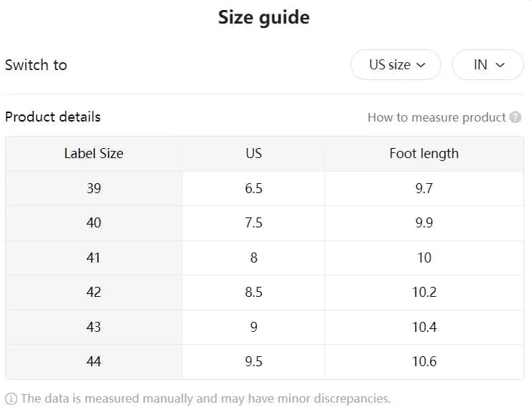Viewport: 532px width, 407px height.
Task: Click the Label Size column header
Action: pyautogui.click(x=94, y=154)
